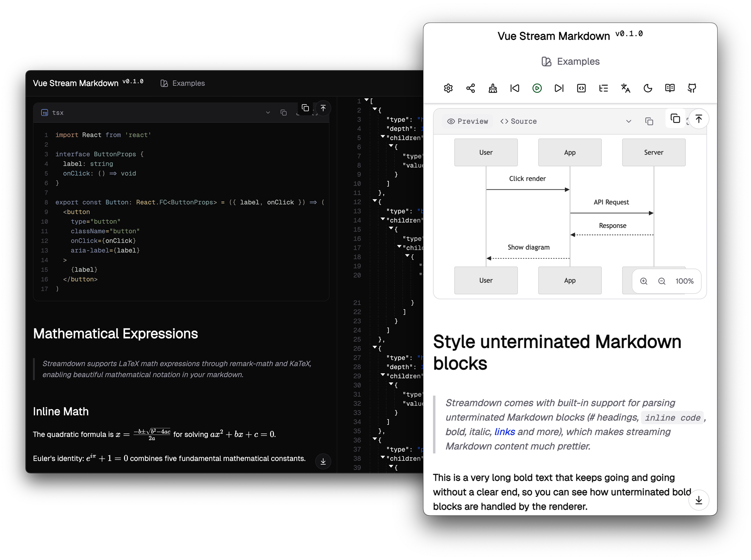Click the share icon in the toolbar

point(470,88)
